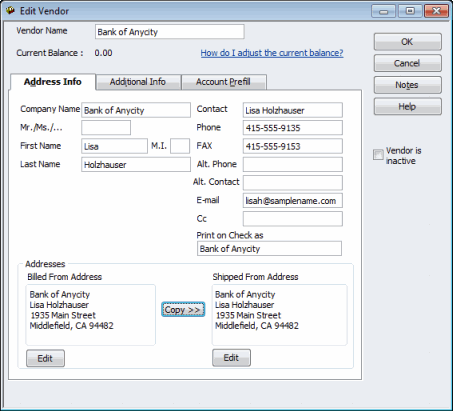Close the Edit Vendor window
Viewport: 453px width, 411px height.
pos(436,11)
